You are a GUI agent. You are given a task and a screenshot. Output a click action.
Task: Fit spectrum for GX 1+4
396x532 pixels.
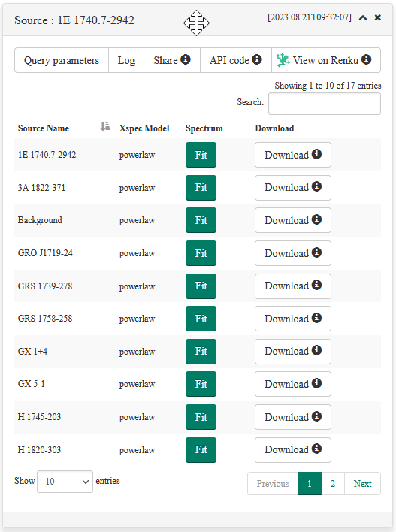point(201,352)
